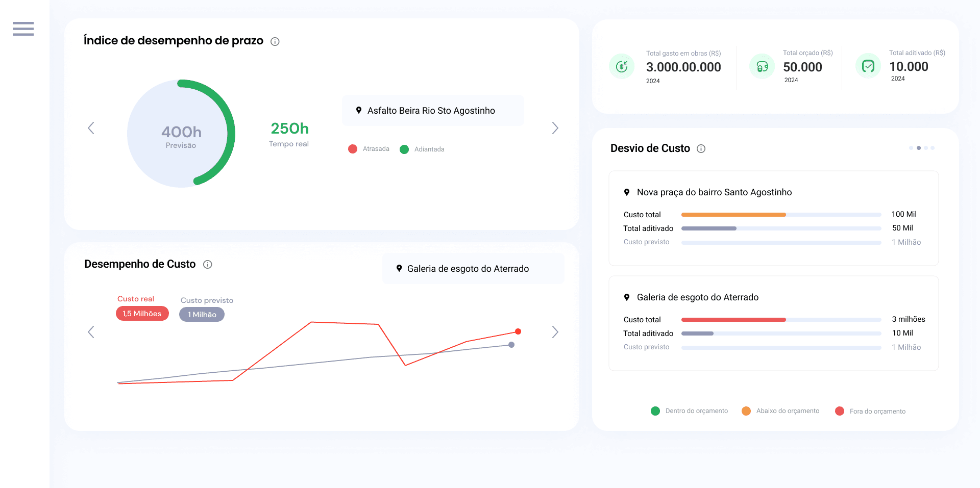Image resolution: width=980 pixels, height=488 pixels.
Task: Click the 10 Mil total aditivado value
Action: pyautogui.click(x=902, y=333)
